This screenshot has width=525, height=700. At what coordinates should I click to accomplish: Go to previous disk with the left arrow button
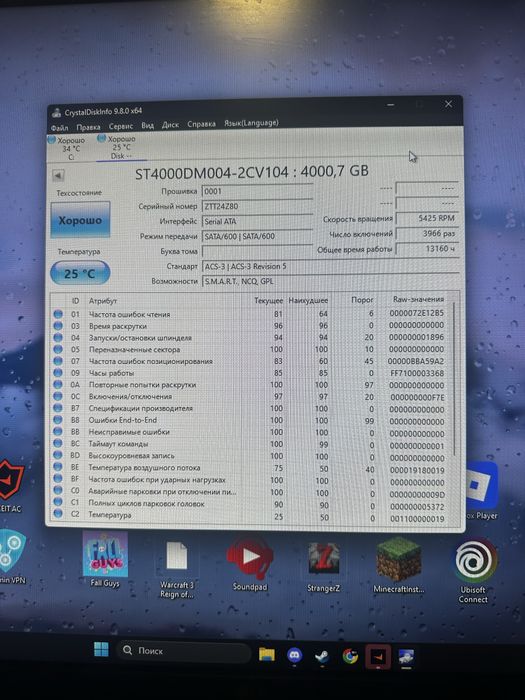pos(58,175)
